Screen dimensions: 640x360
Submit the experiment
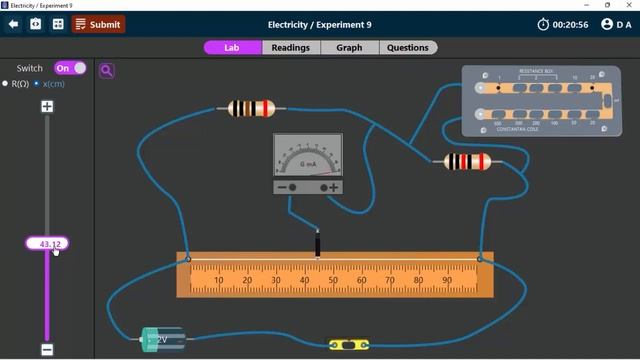(98, 24)
